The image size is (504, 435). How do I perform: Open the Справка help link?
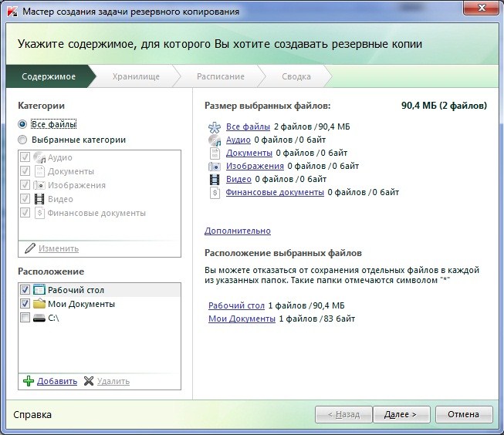click(32, 414)
